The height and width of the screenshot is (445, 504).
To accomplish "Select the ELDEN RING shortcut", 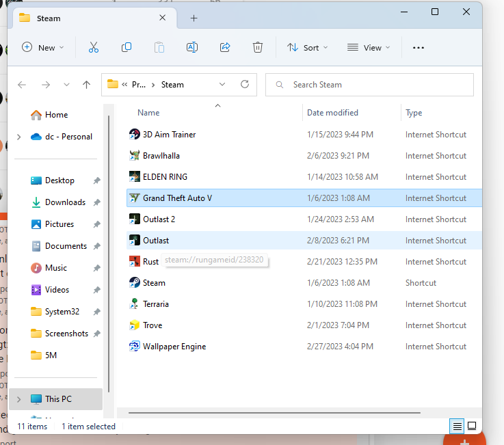I will click(x=165, y=177).
